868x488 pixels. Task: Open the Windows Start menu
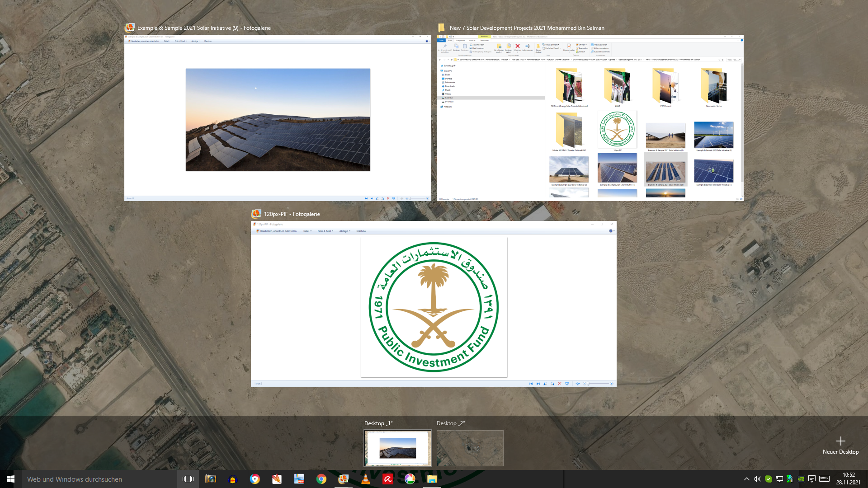[x=11, y=479]
